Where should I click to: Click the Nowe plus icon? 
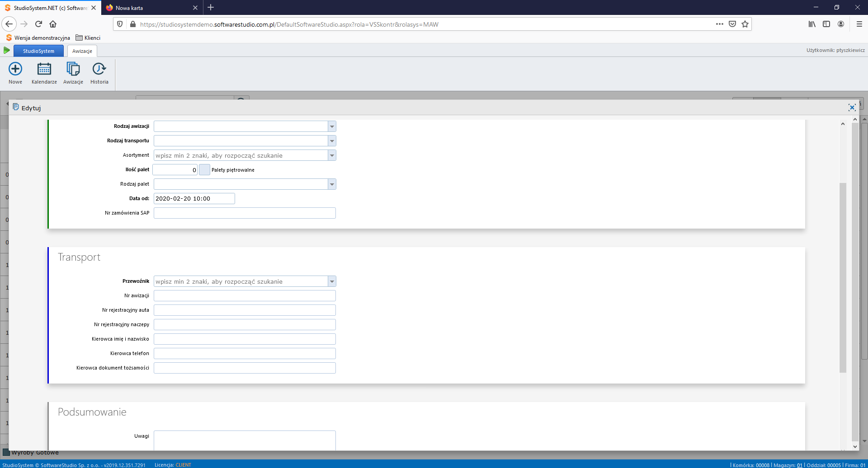(15, 69)
